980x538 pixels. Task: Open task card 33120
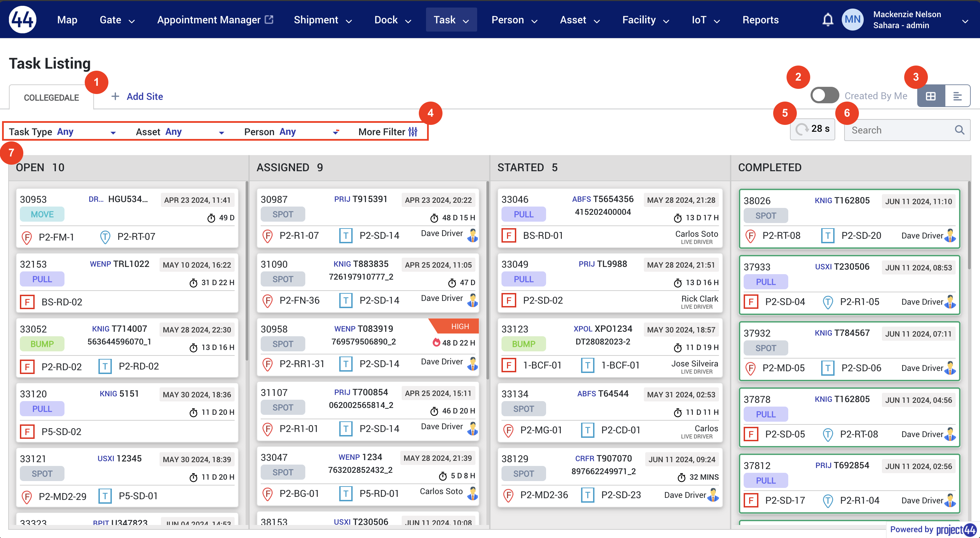click(127, 412)
